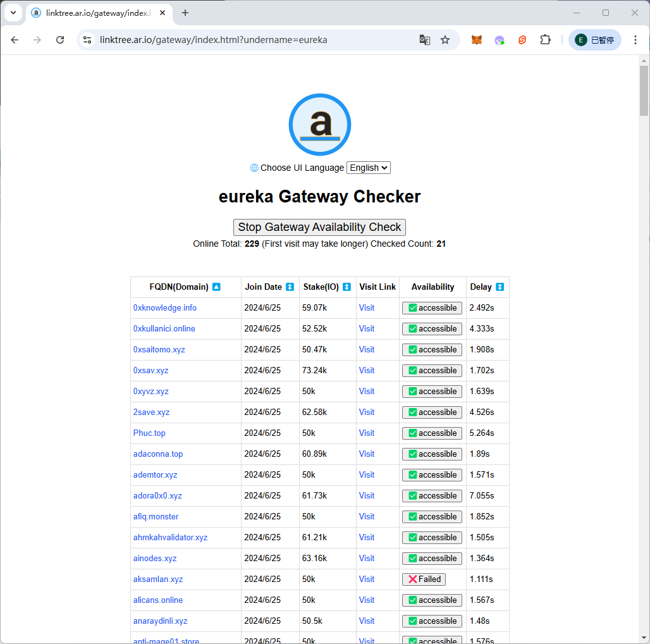Reload the current page

60,40
